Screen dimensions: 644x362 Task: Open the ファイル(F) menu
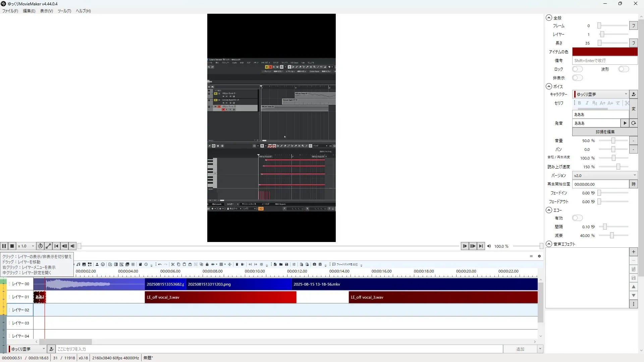[x=10, y=11]
